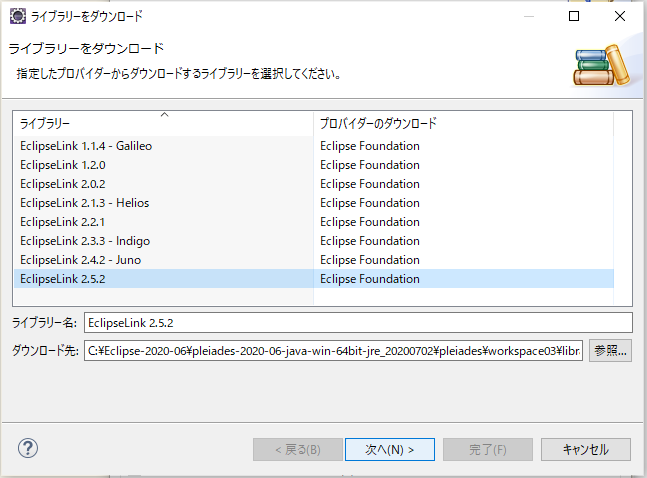The height and width of the screenshot is (478, 647).
Task: Open the 参照... browse button
Action: (x=610, y=350)
